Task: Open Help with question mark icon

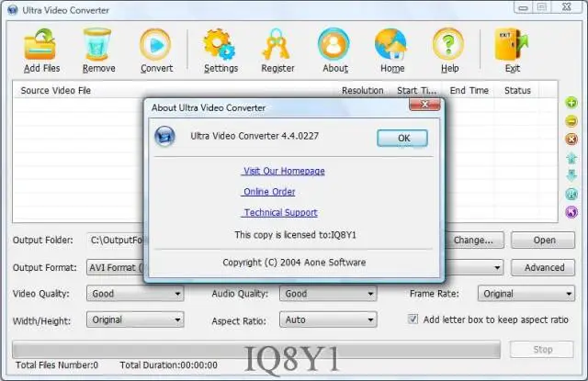Action: (448, 45)
